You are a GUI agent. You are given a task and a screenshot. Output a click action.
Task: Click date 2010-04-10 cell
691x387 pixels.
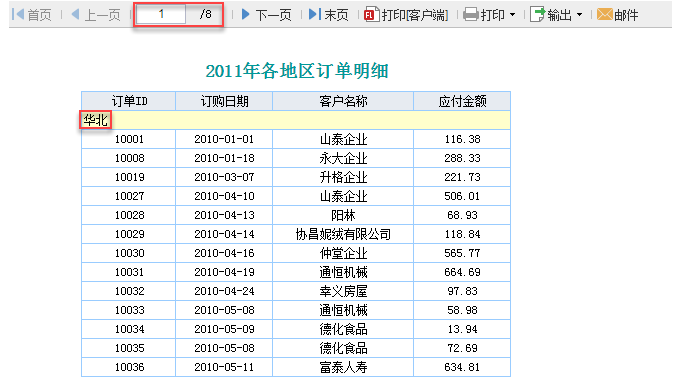[224, 196]
